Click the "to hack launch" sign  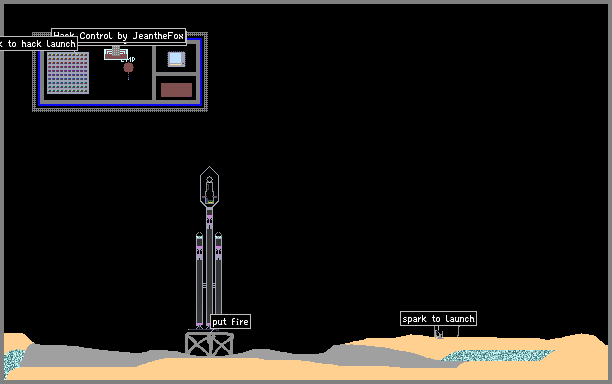tap(38, 44)
